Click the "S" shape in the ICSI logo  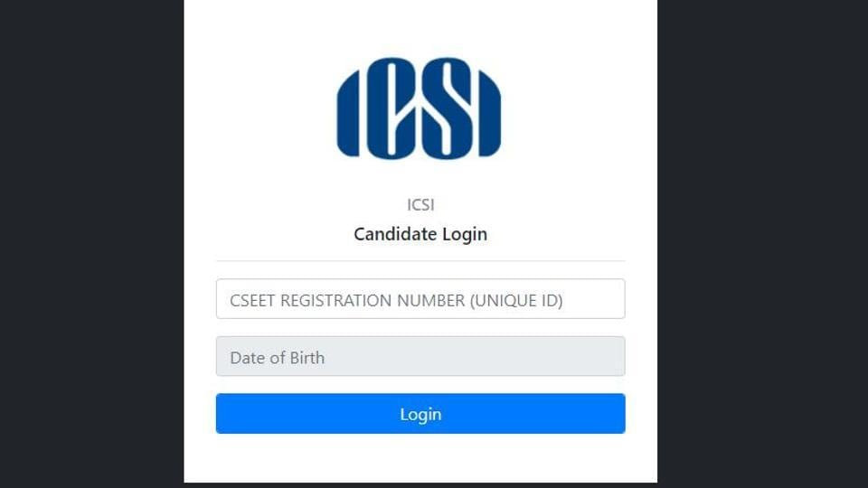pos(448,108)
